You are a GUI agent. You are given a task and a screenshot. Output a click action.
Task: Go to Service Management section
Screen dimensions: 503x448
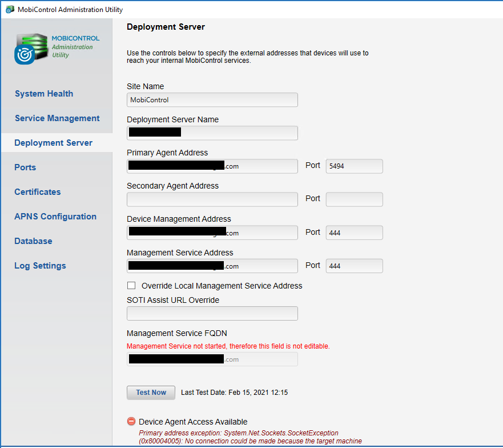coord(57,118)
